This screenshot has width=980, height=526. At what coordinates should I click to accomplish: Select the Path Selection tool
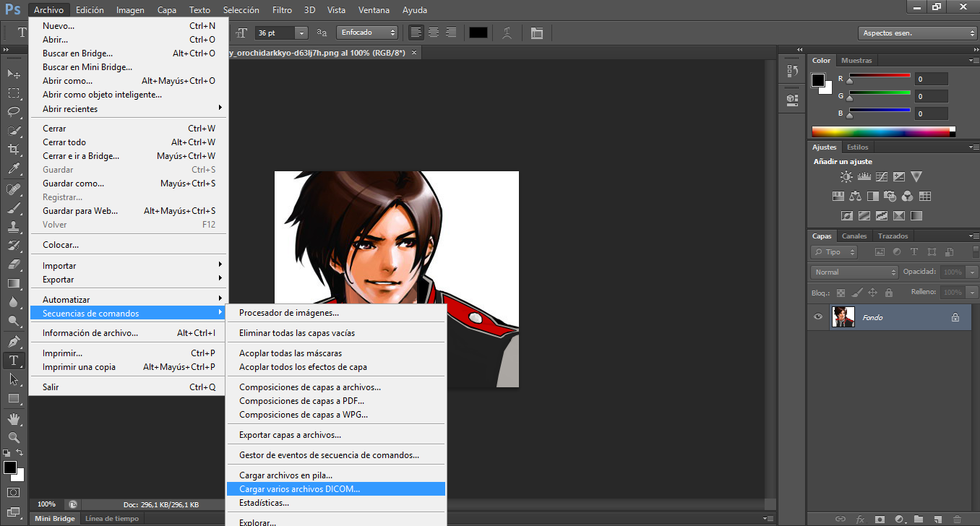14,379
